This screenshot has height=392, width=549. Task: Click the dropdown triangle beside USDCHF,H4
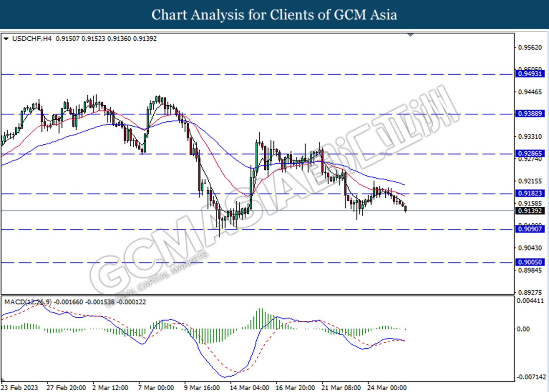(6, 39)
